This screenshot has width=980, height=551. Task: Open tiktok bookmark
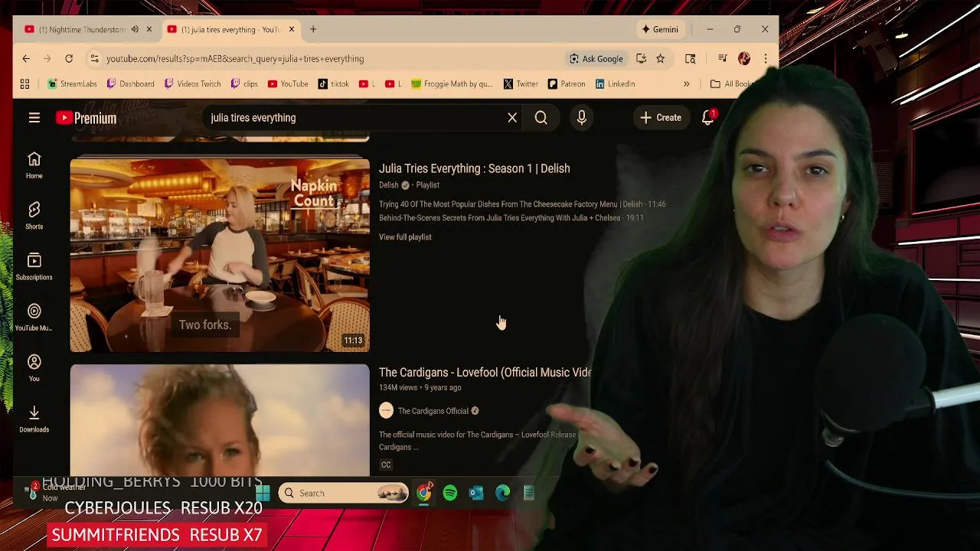point(334,84)
